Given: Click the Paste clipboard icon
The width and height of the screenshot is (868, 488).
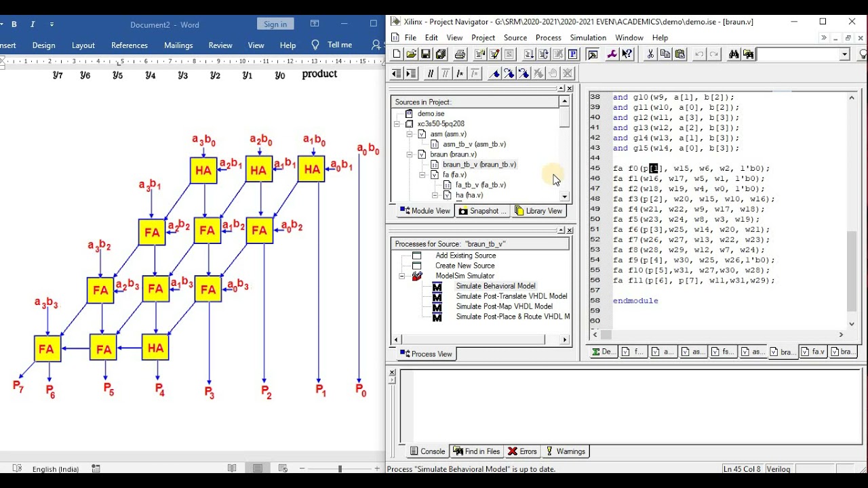Looking at the screenshot, I should 680,54.
